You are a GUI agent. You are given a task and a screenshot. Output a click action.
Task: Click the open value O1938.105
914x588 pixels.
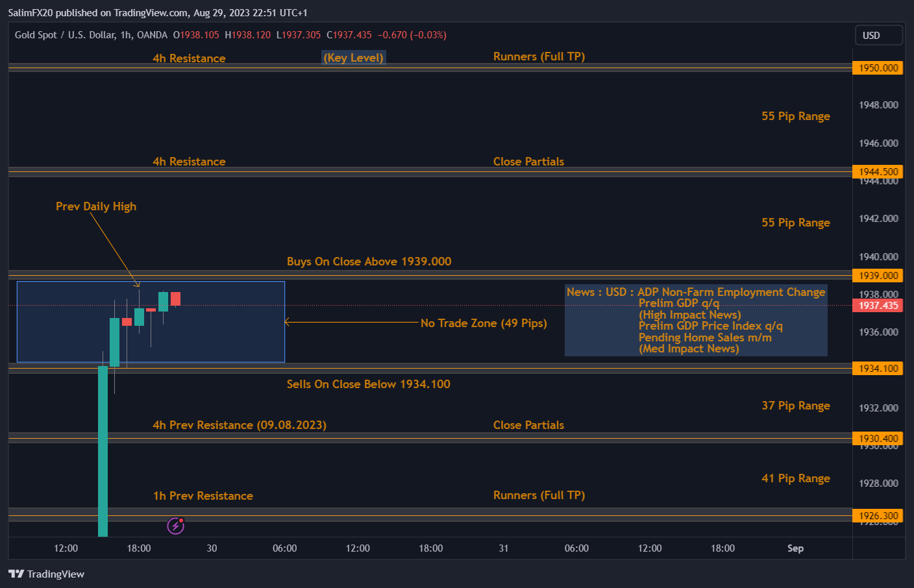[196, 35]
